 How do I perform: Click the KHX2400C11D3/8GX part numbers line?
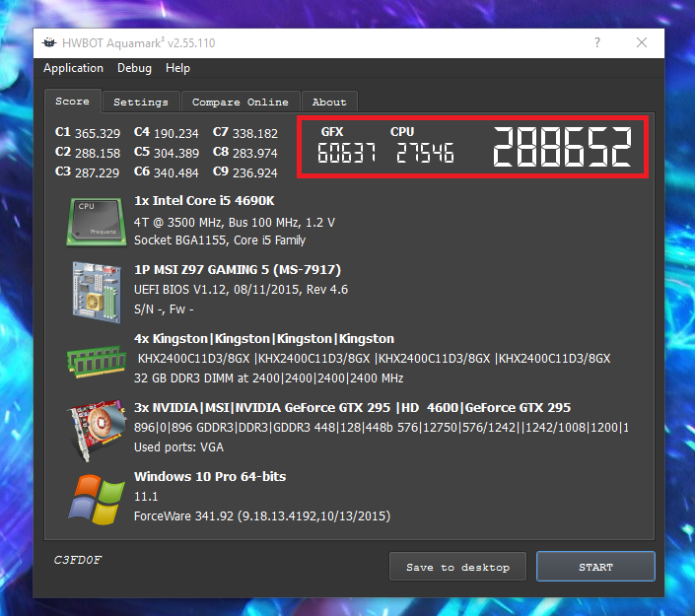(x=374, y=359)
